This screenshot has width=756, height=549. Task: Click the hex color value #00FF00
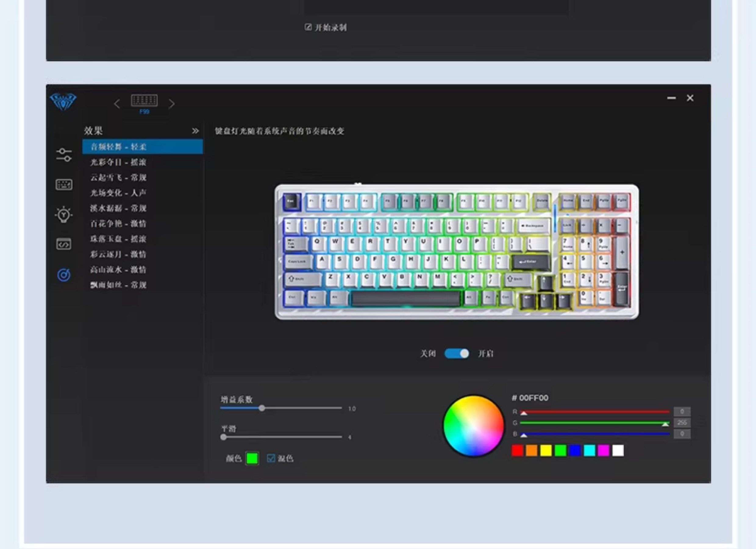pyautogui.click(x=530, y=398)
